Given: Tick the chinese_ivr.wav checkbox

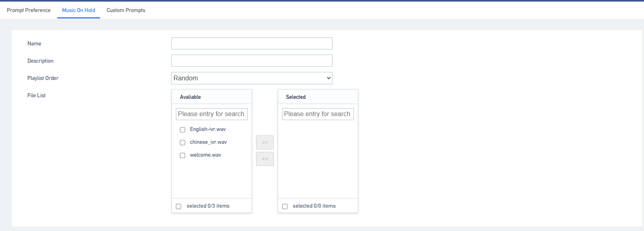Looking at the screenshot, I should 182,143.
